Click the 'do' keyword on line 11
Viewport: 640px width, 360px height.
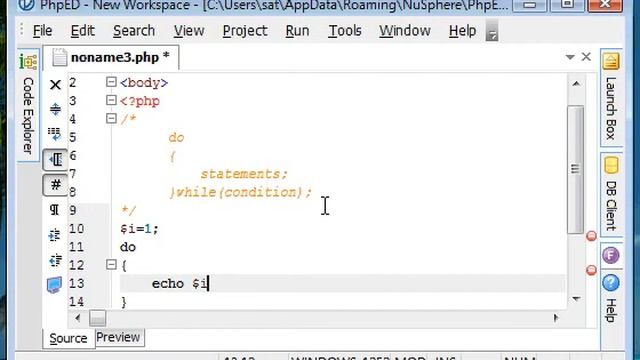coord(128,247)
